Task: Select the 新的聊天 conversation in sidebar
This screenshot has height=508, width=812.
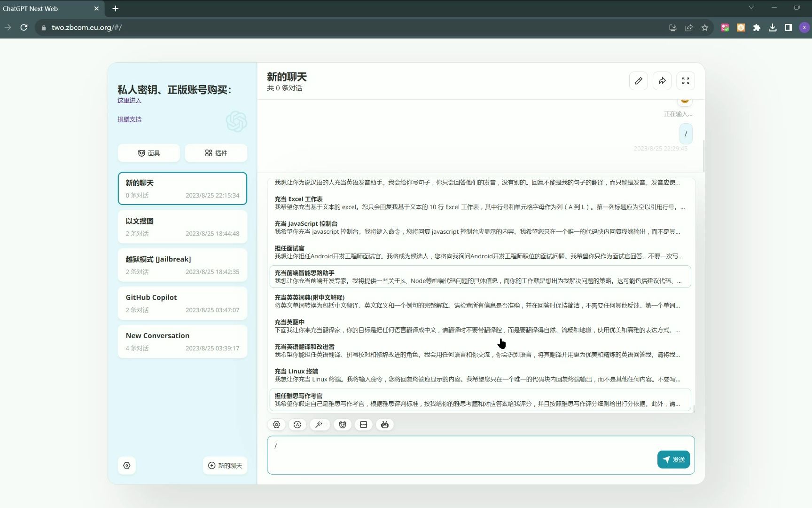Action: pyautogui.click(x=182, y=189)
